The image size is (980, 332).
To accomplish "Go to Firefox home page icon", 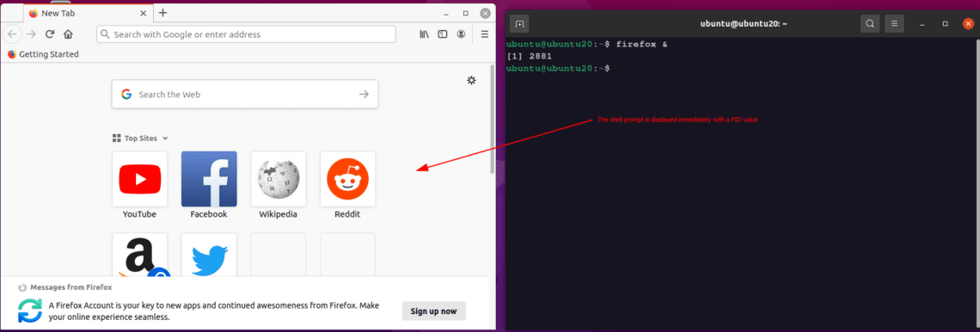I will click(x=68, y=34).
